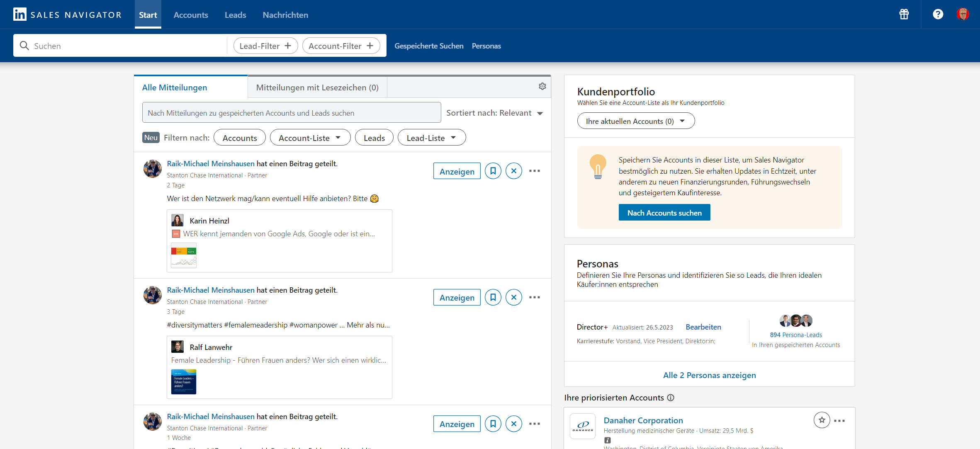Click Anzeigen on the 1 Woche post

point(457,424)
